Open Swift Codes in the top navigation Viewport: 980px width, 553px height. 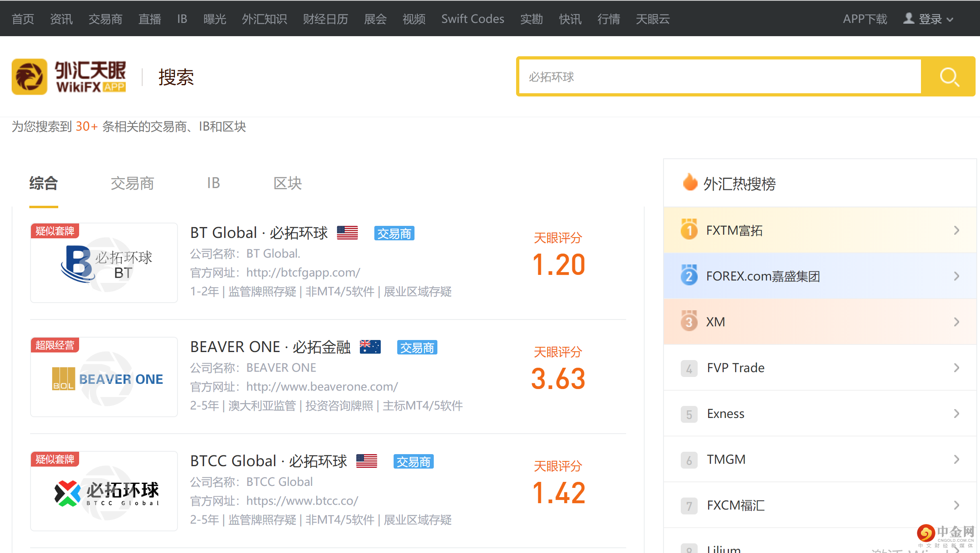(x=473, y=19)
